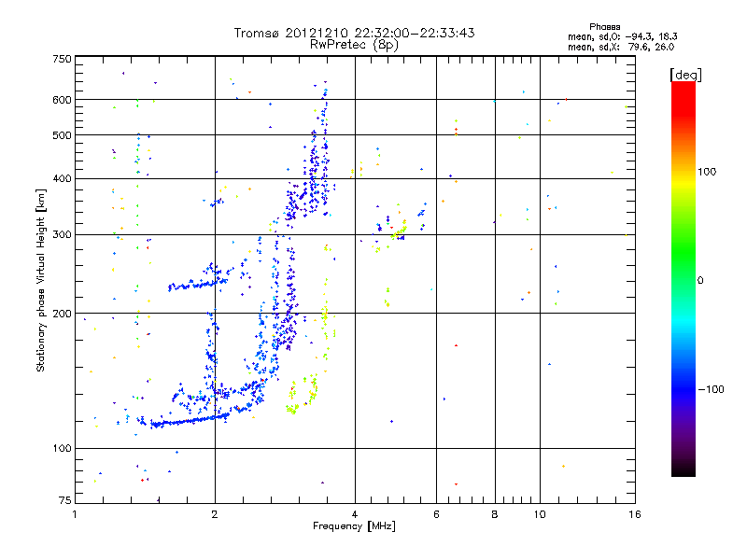Click the '0' colorbar tick label
Viewport: 747px width, 560px height.
(700, 280)
